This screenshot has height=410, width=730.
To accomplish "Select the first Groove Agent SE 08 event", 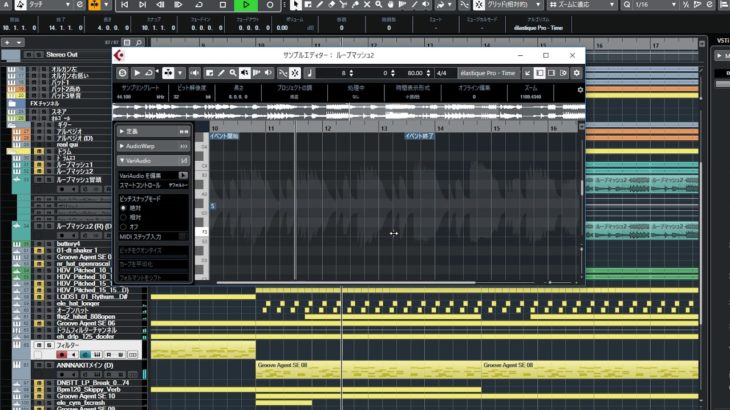I will point(368,370).
